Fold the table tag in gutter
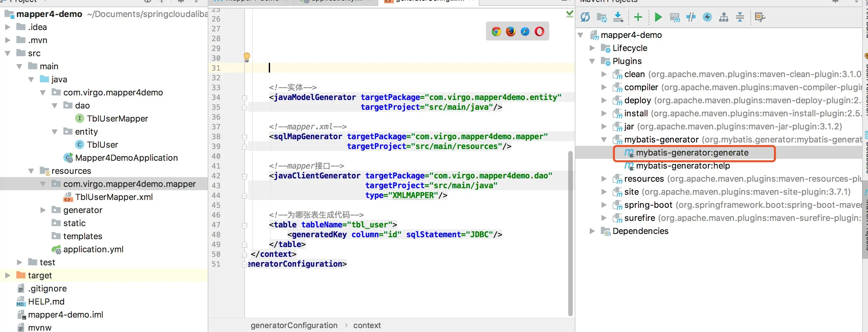 click(245, 225)
